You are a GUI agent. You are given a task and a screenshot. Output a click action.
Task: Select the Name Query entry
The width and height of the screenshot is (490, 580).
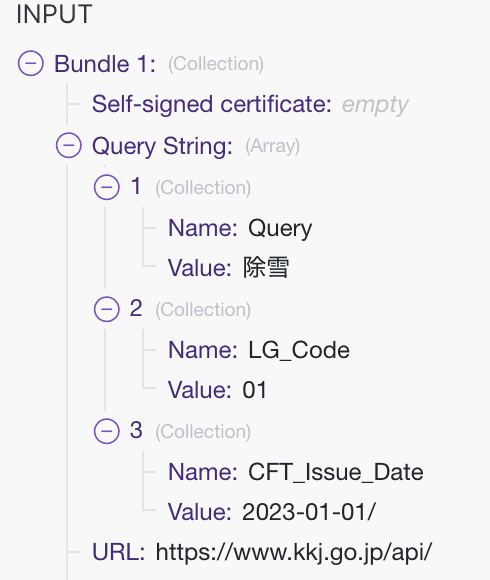pyautogui.click(x=240, y=228)
